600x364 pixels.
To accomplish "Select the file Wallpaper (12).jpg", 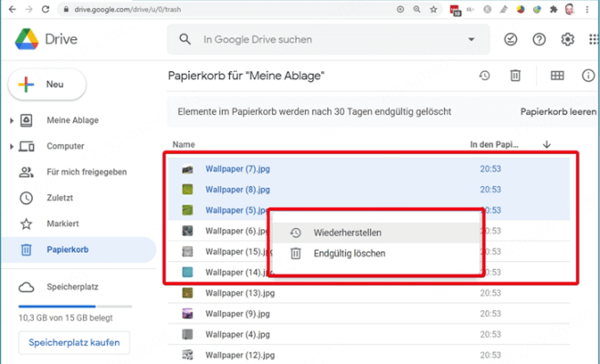I will 369,355.
